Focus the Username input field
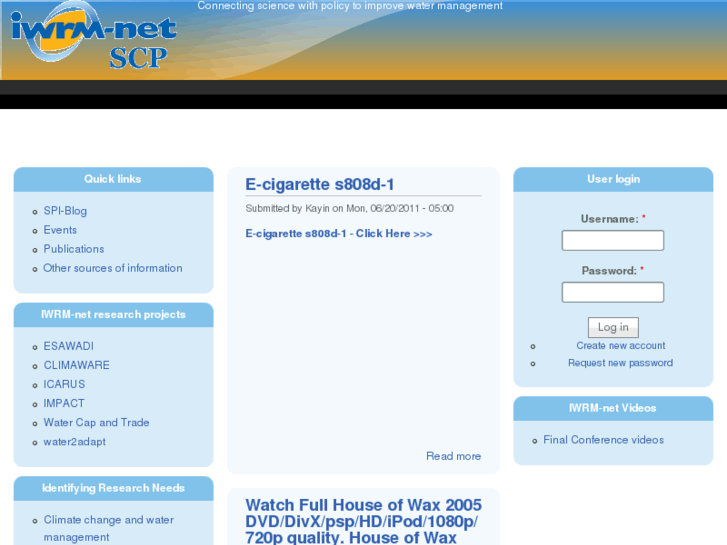This screenshot has width=727, height=545. pyautogui.click(x=612, y=240)
